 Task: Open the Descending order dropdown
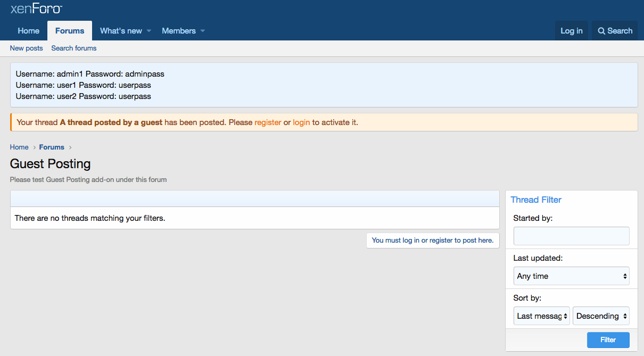point(601,316)
